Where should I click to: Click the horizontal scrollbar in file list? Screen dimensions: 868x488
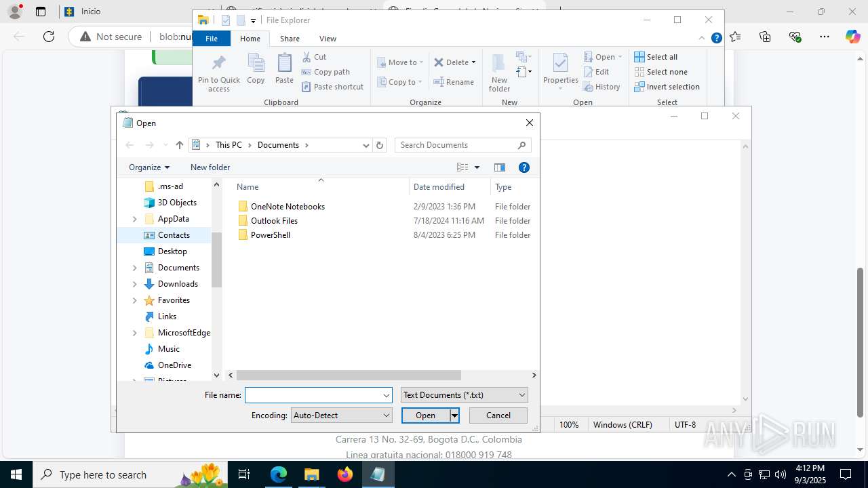[x=349, y=375]
